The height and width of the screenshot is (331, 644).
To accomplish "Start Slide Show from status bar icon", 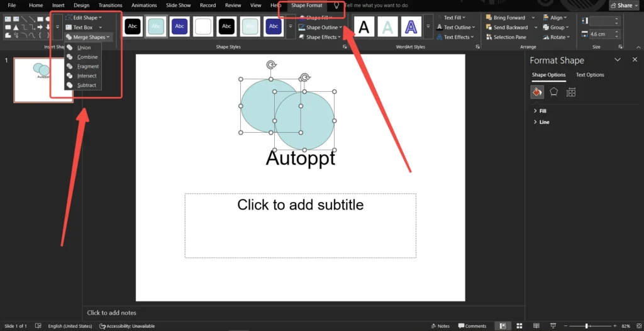I will (553, 326).
